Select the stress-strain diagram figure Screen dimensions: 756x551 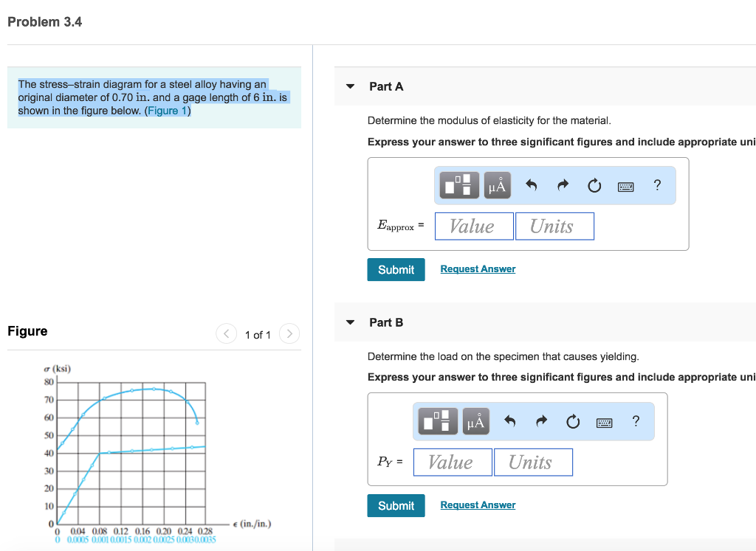click(157, 454)
